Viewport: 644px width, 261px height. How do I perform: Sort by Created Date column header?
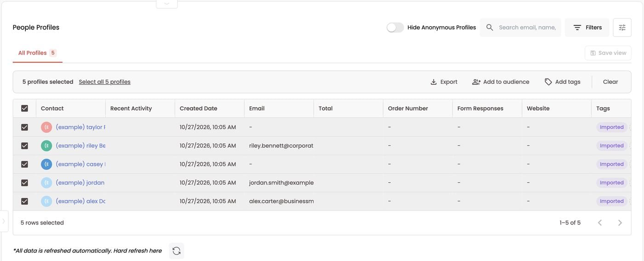198,109
